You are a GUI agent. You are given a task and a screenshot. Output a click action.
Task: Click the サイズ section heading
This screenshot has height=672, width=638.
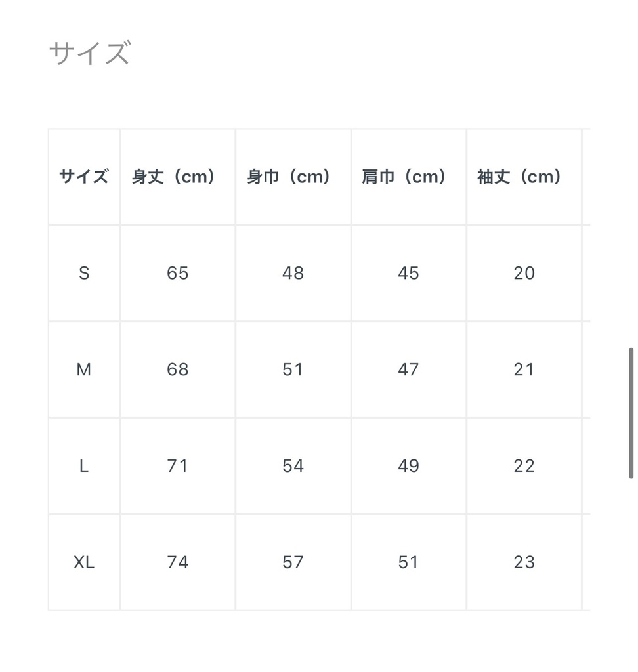[x=89, y=53]
